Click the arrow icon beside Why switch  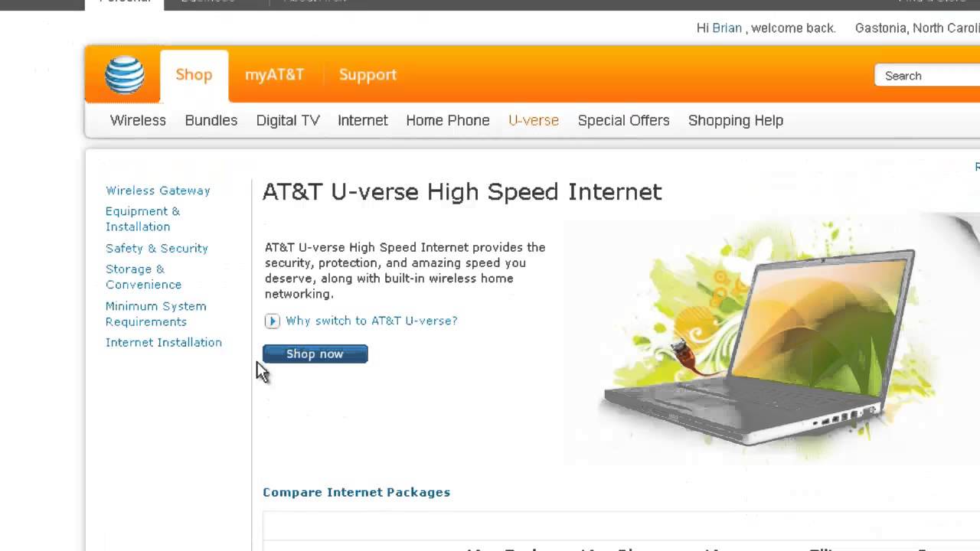point(273,321)
